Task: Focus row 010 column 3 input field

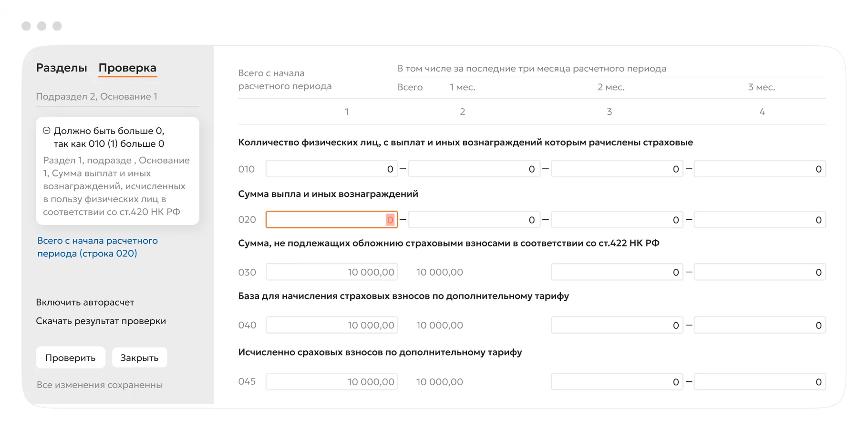Action: pos(617,169)
